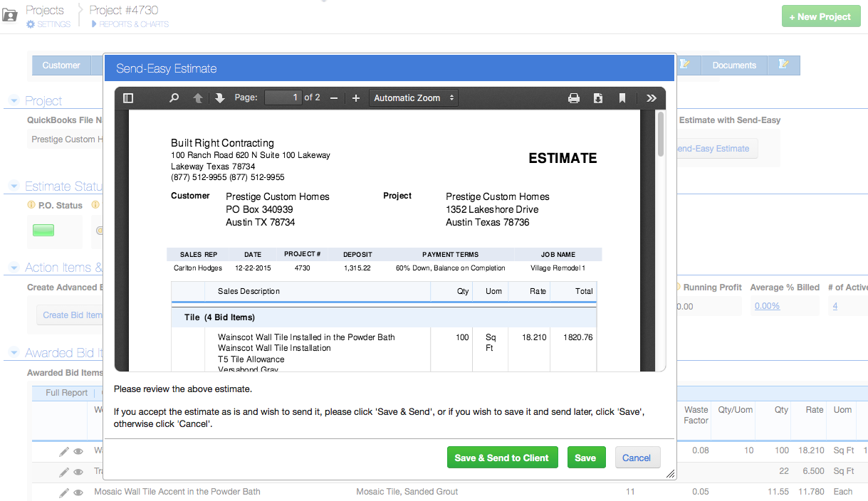Screen dimensions: 868x501
Task: Open the Settings link under Projects
Action: pos(53,24)
